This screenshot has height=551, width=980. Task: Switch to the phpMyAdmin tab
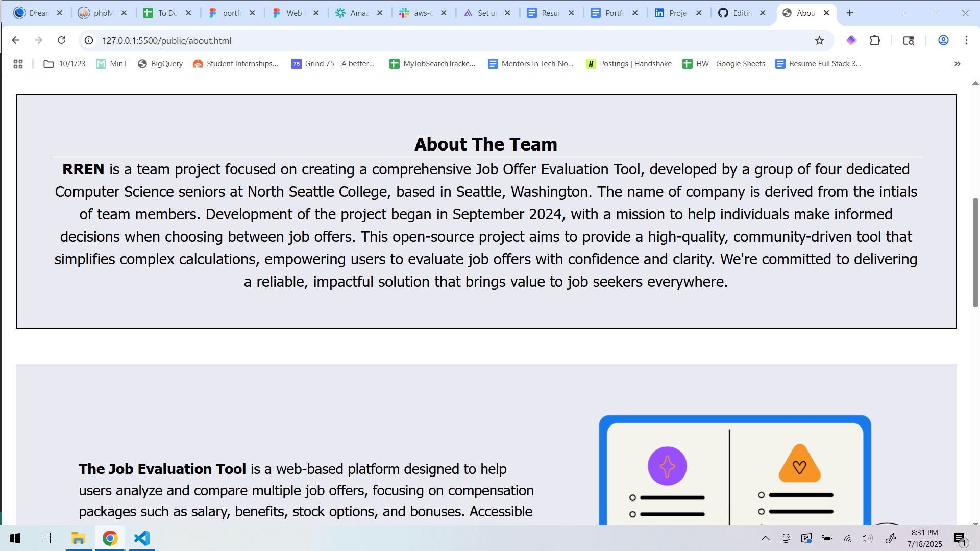tap(102, 13)
